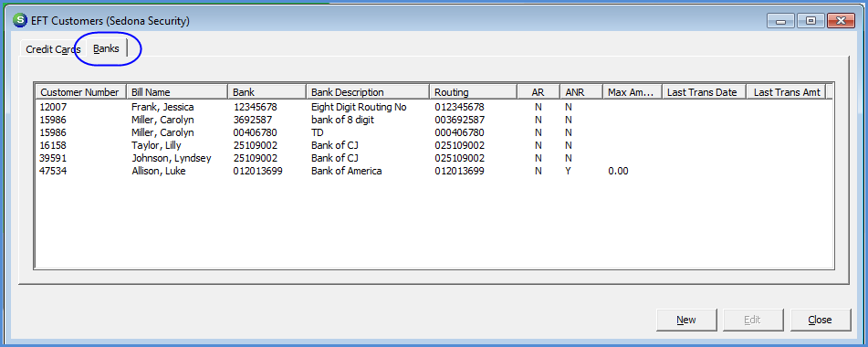Click the Max Am... column header
Screen dimensions: 868x347
633,92
